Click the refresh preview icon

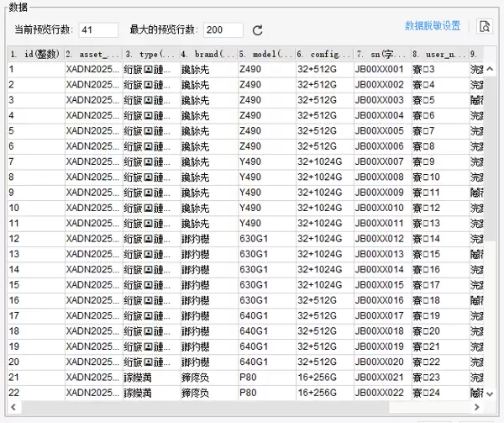(x=258, y=30)
